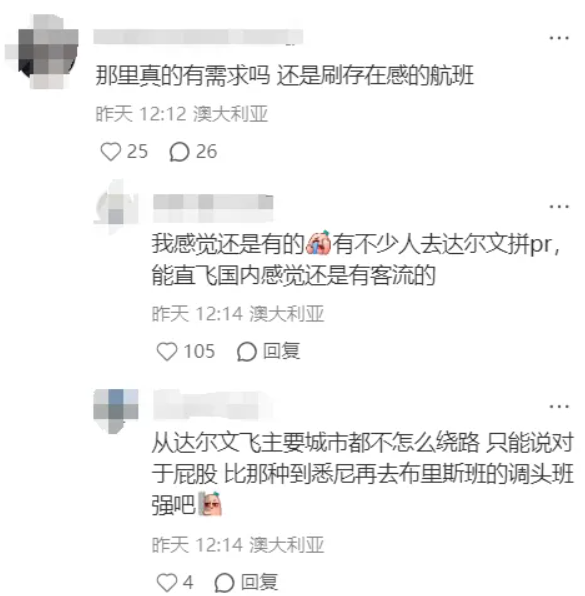
Task: Open the more options menu of the top comment
Action: [559, 38]
